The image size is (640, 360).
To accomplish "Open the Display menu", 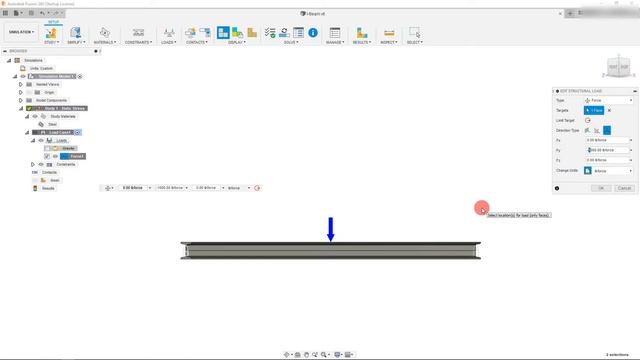I will 237,42.
